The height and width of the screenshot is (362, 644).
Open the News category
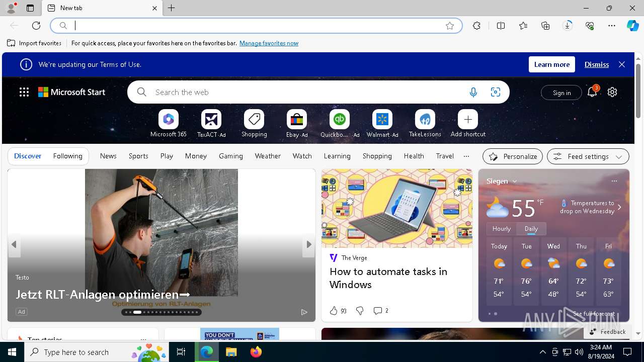click(x=108, y=156)
